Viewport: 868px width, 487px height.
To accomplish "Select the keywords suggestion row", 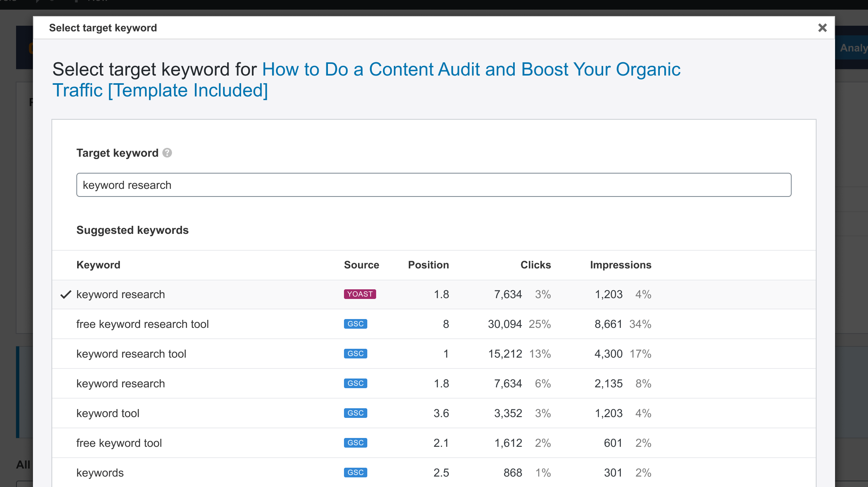I will tap(100, 473).
